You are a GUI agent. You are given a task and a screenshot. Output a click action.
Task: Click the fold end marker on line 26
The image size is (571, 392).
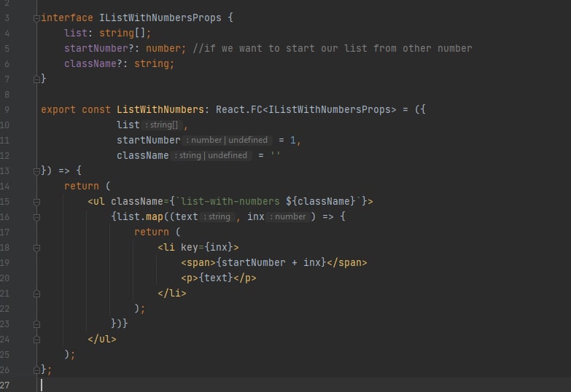tap(36, 370)
